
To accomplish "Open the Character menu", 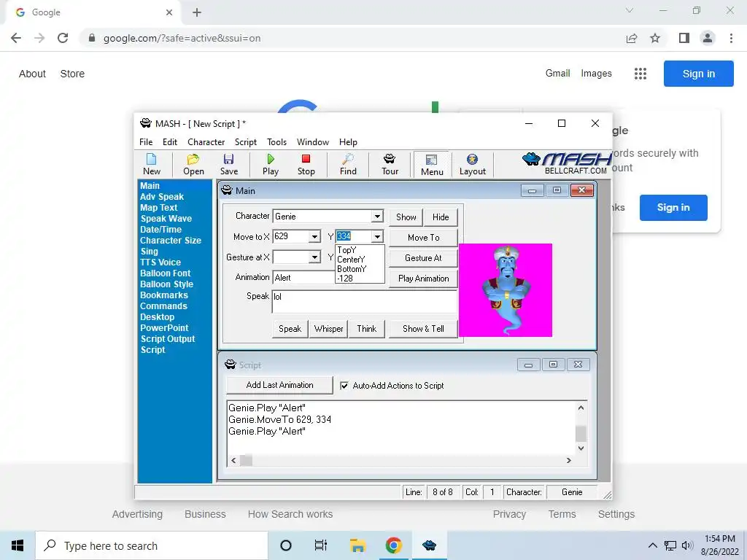I will [x=206, y=142].
